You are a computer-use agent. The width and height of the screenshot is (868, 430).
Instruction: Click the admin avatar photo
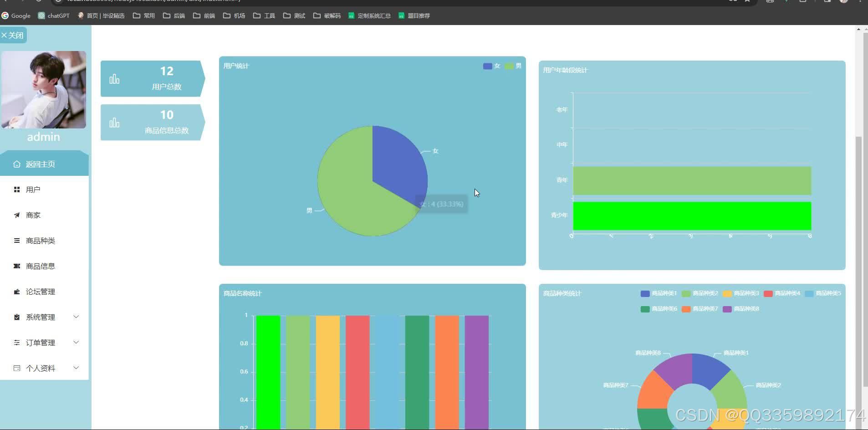[x=44, y=90]
